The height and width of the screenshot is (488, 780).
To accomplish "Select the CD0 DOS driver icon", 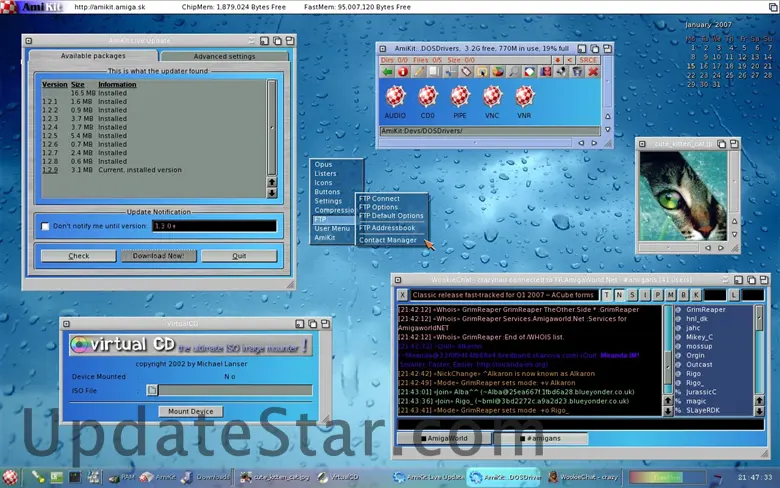I will tap(427, 101).
